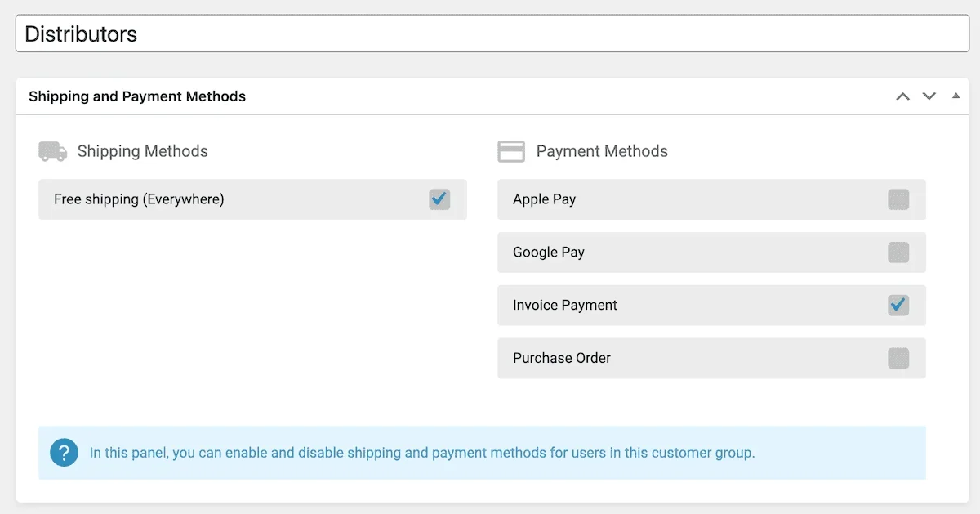Image resolution: width=980 pixels, height=514 pixels.
Task: Click the Distributors title input field
Action: (x=490, y=33)
